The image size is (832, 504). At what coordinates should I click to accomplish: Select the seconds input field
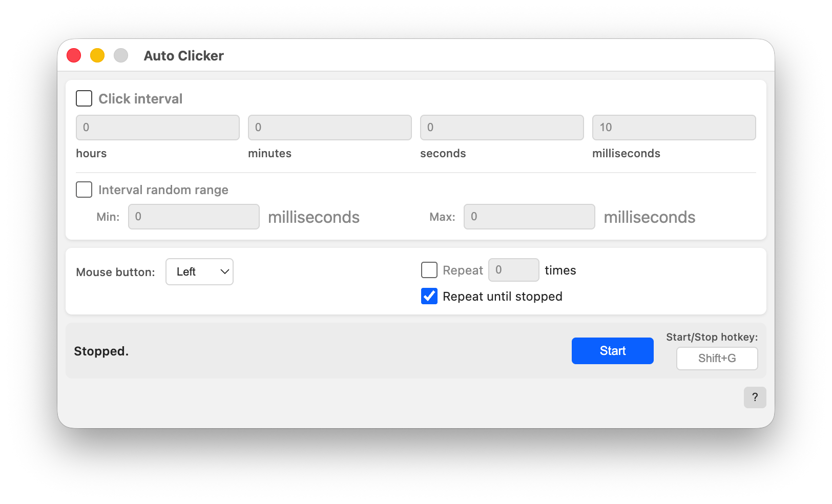click(502, 128)
